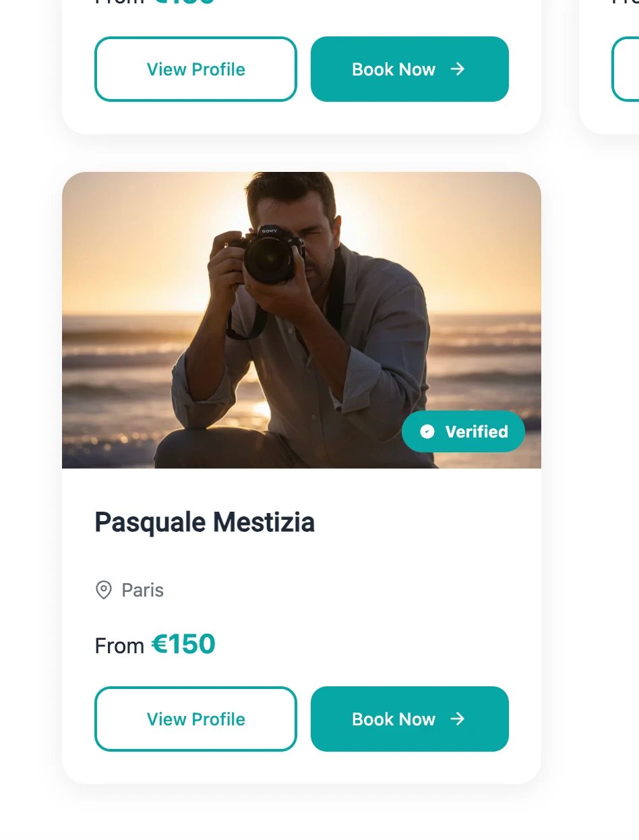Select the Pasquale Mestizia name heading
The image size is (639, 840).
coord(204,522)
